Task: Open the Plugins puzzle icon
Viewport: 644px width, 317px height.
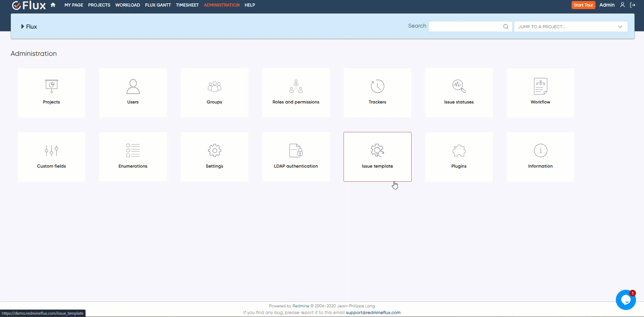Action: tap(459, 150)
